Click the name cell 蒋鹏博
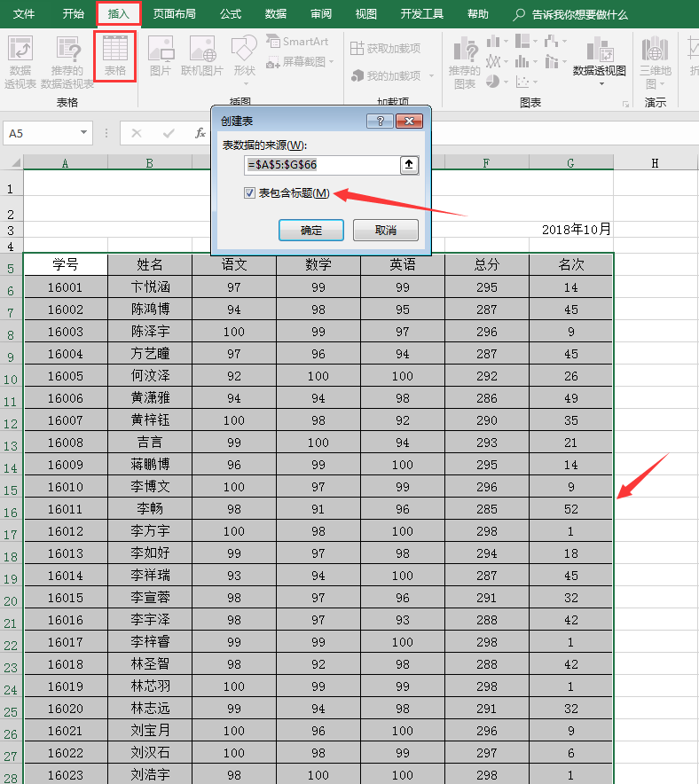Viewport: 699px width, 784px height. coord(150,465)
